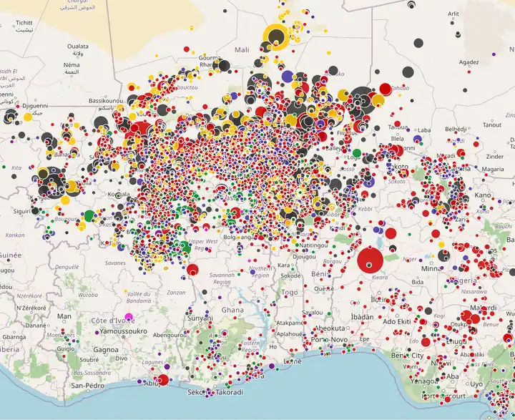Select the yellow circle near Djiguenni
Screen dimensions: 515x420
[28, 117]
